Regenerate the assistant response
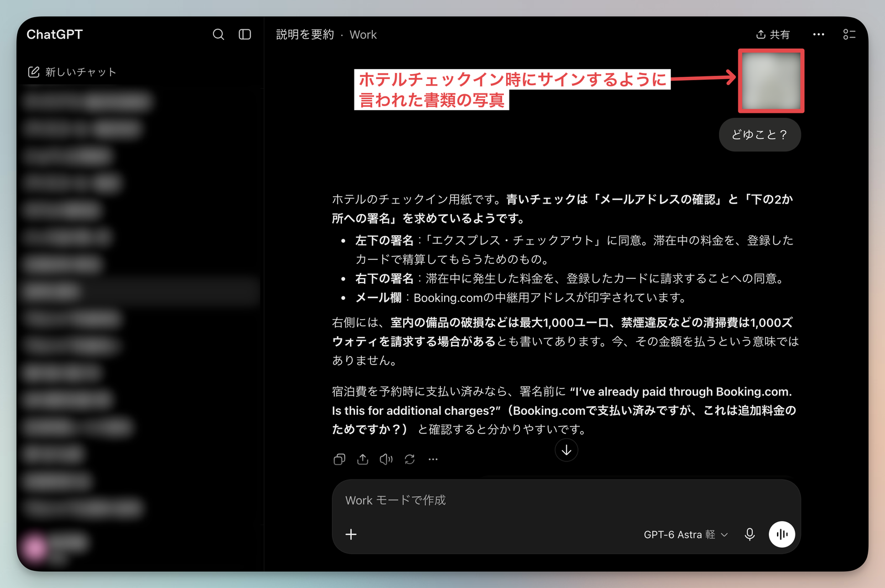This screenshot has width=885, height=588. pos(410,459)
